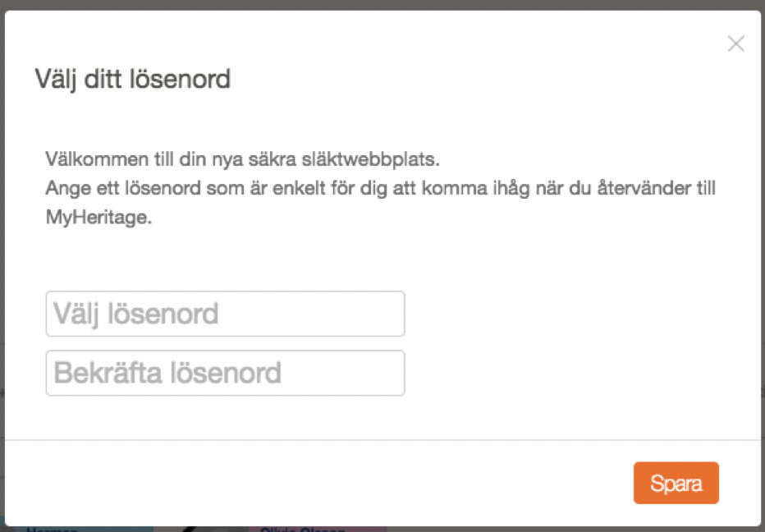Select the pink Olivia card behind the dialog
The image size is (765, 532).
click(297, 529)
